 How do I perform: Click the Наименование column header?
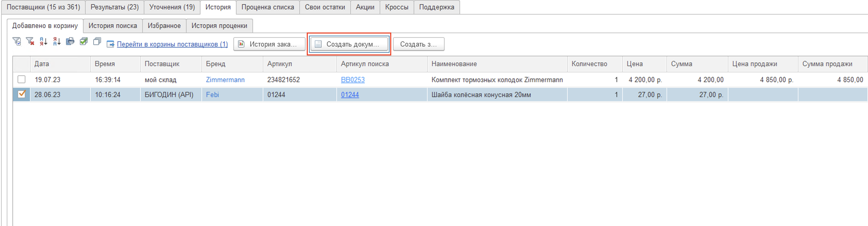[497, 64]
